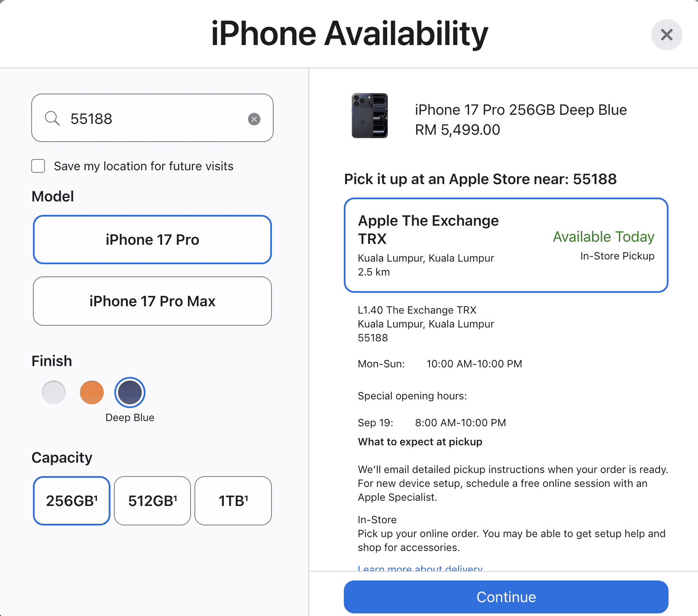Image resolution: width=698 pixels, height=616 pixels.
Task: Switch to the iPhone 17 Pro Max model
Action: tap(152, 301)
